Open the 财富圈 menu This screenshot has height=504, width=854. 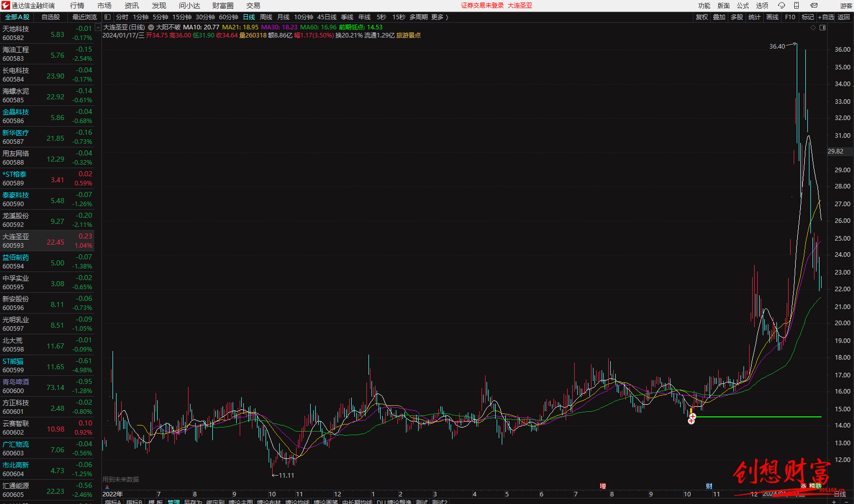(223, 6)
